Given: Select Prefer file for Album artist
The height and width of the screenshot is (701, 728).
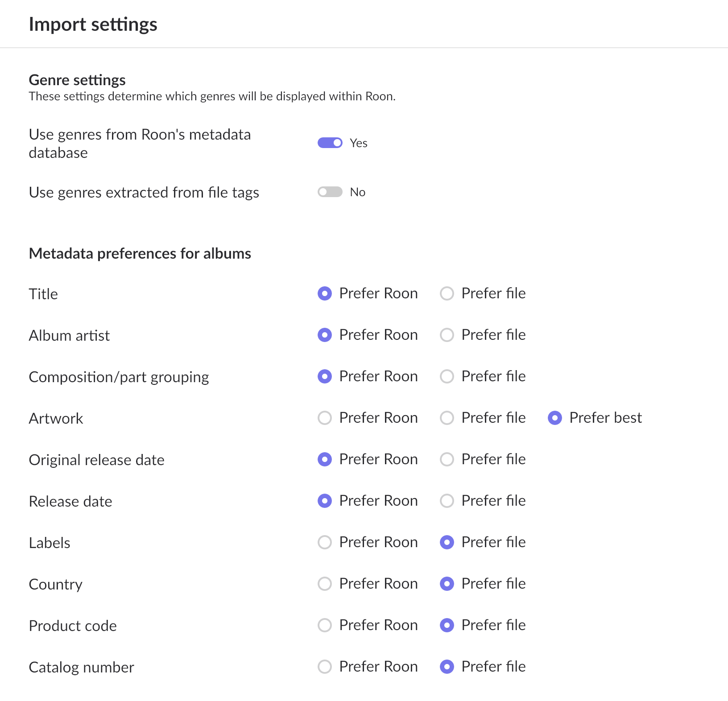Looking at the screenshot, I should [x=447, y=335].
